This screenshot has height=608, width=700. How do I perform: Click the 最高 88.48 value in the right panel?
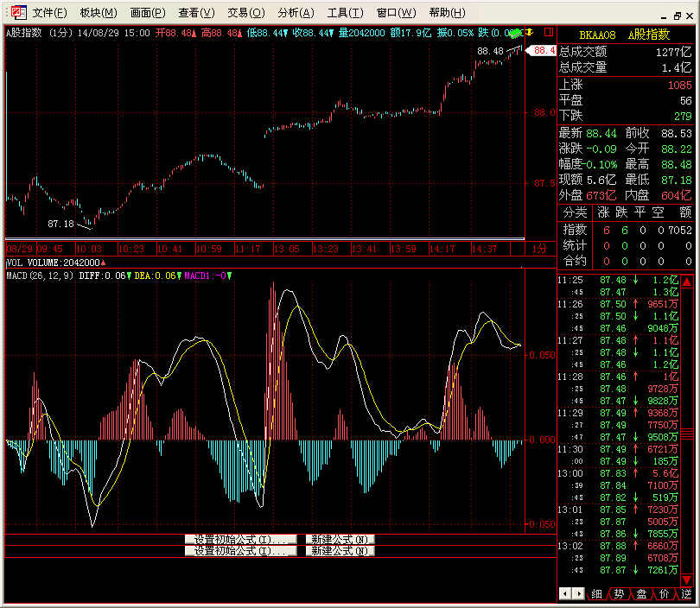tap(677, 165)
